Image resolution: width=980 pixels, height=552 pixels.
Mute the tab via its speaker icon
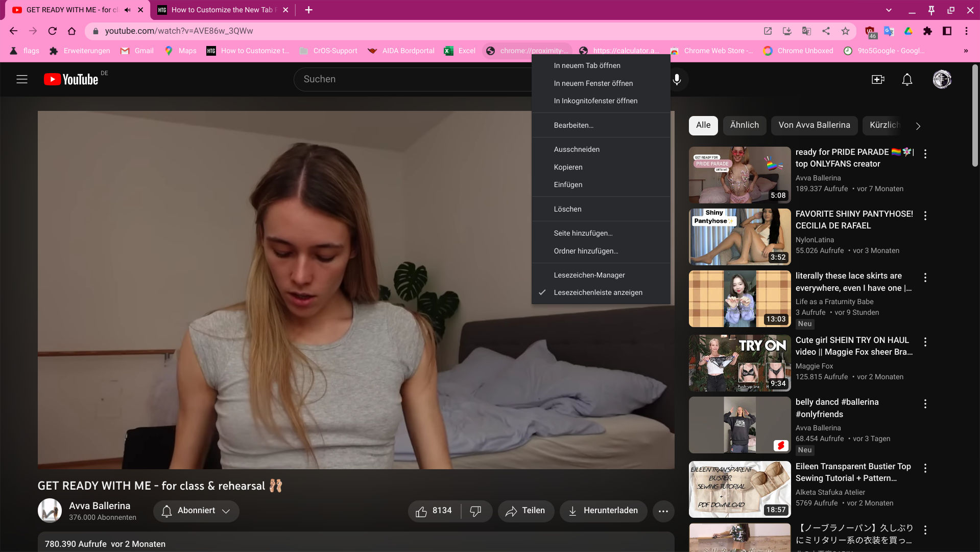click(128, 10)
